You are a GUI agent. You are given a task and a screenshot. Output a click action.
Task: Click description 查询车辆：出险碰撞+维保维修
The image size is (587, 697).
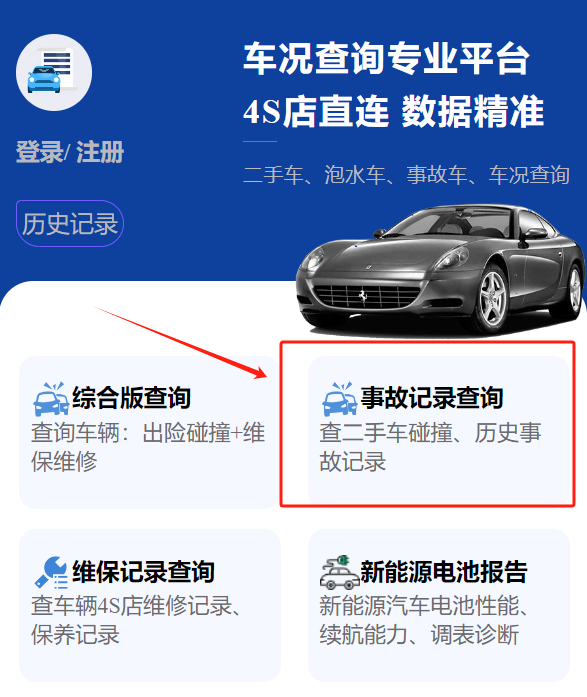tap(148, 447)
